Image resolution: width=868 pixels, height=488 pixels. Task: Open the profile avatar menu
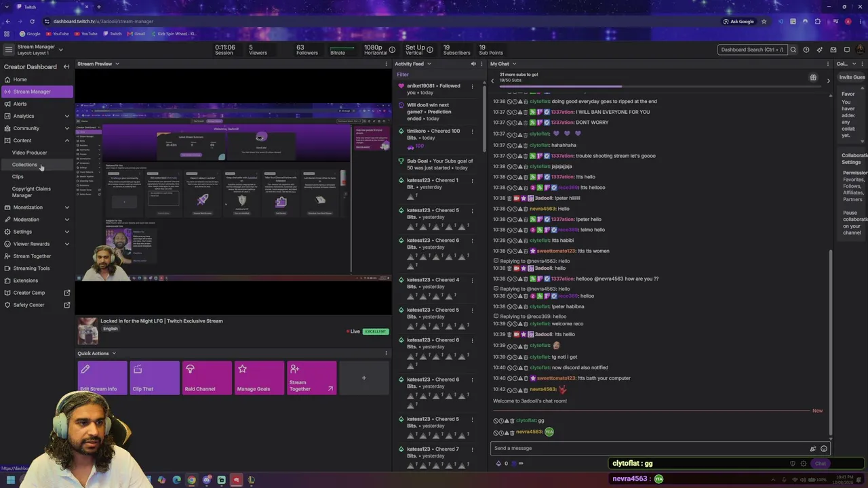coord(861,49)
